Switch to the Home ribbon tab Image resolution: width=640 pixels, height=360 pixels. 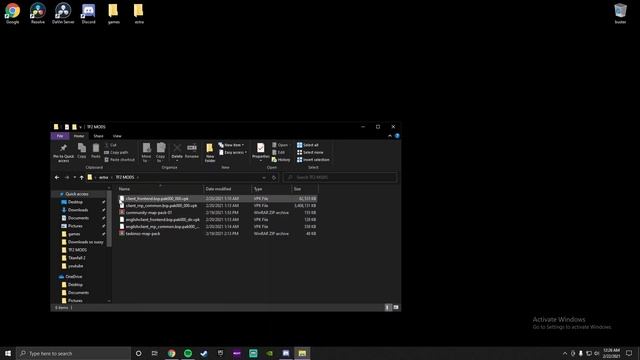tap(79, 136)
